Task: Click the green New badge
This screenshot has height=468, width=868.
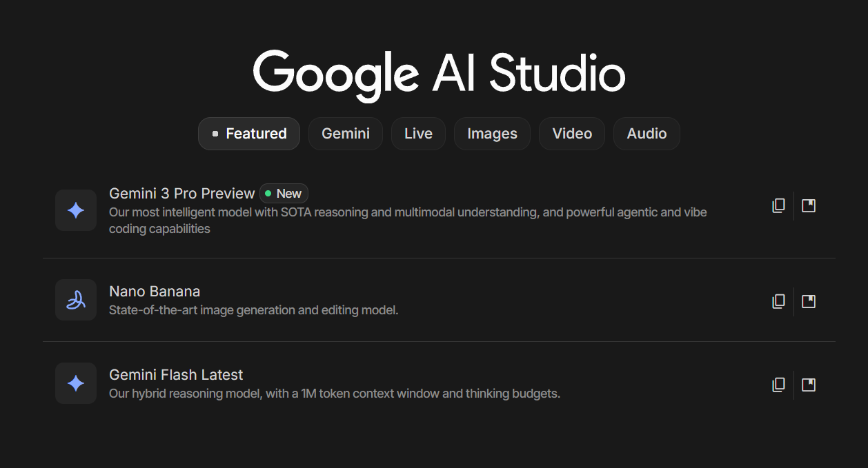Action: point(284,194)
